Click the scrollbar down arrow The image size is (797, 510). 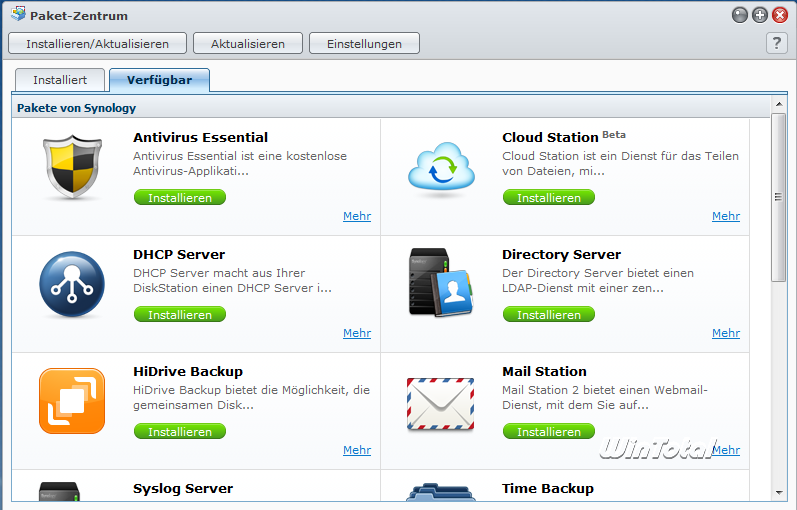pos(779,492)
